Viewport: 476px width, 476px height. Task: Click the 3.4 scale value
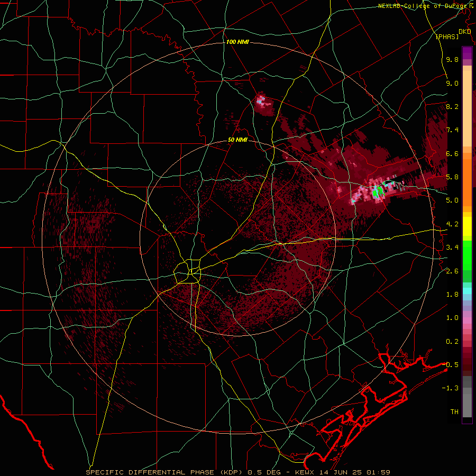tap(452, 248)
